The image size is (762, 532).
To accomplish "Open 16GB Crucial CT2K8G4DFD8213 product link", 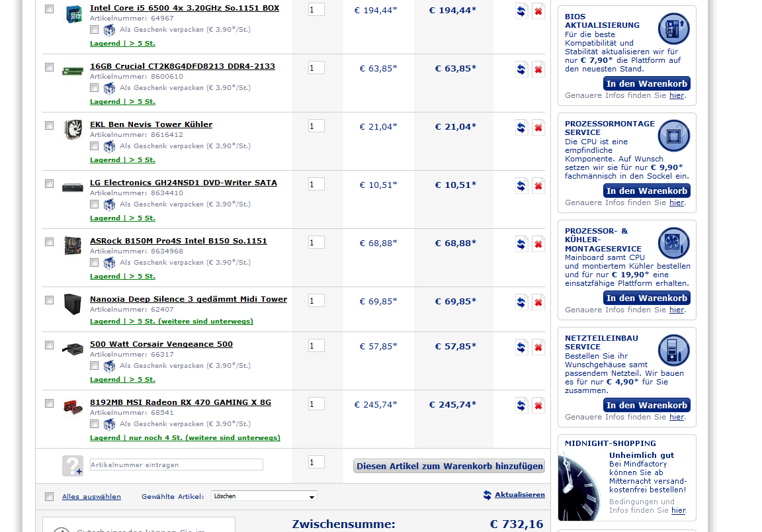I will 183,66.
